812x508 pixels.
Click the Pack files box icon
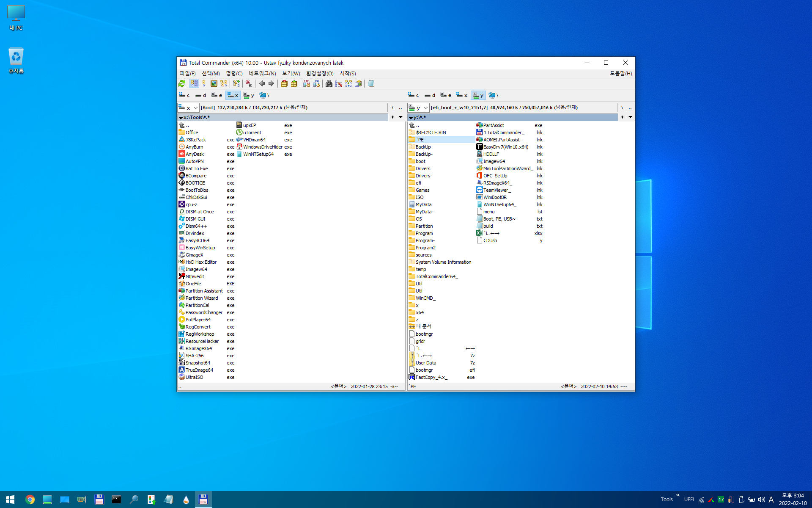click(284, 84)
